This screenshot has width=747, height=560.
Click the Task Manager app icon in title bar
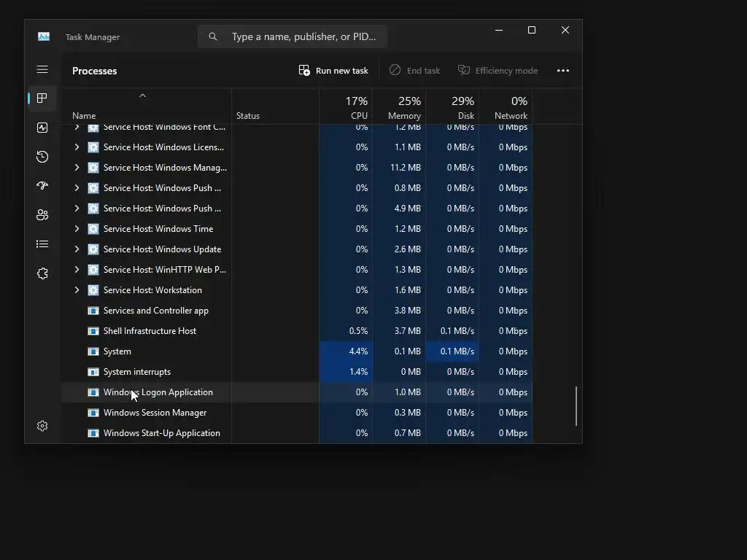click(x=43, y=36)
